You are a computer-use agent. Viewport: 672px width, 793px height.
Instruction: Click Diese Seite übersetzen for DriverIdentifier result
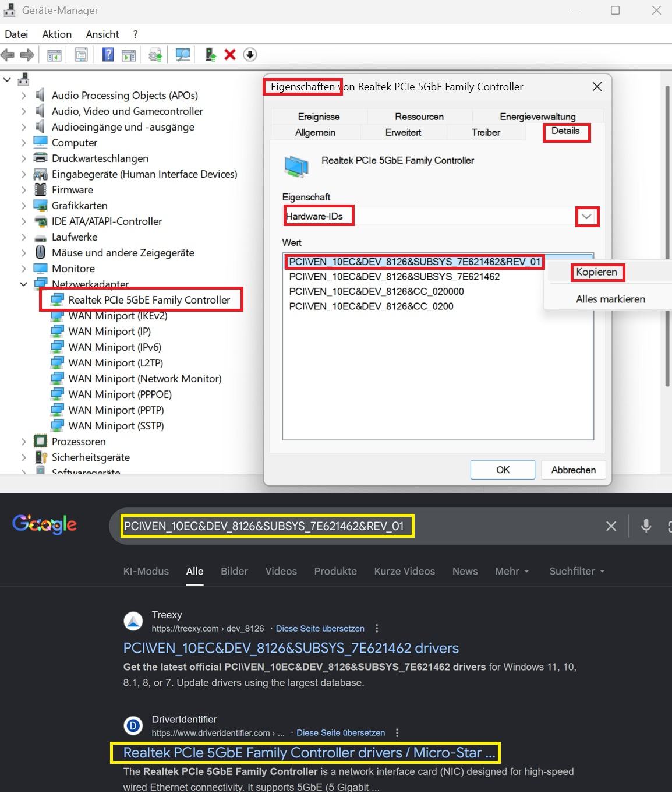[341, 733]
